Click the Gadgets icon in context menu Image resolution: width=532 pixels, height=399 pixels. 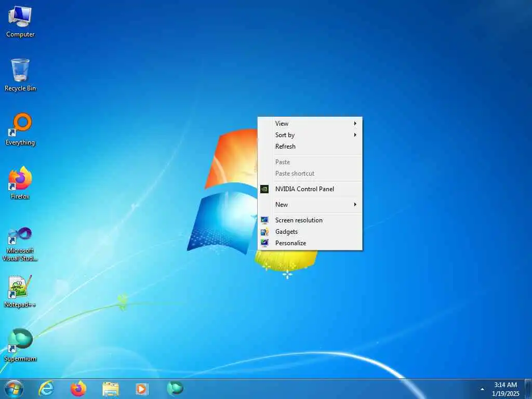click(x=264, y=232)
